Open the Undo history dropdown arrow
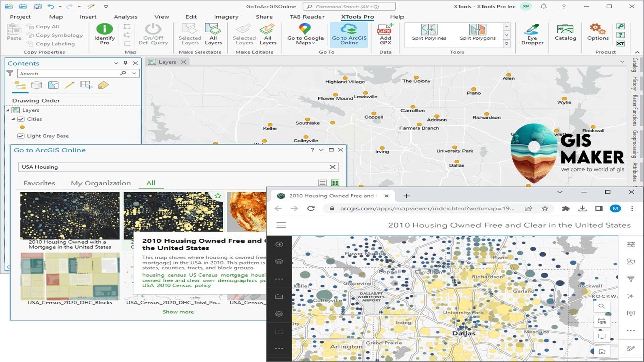This screenshot has height=362, width=644. pyautogui.click(x=59, y=7)
